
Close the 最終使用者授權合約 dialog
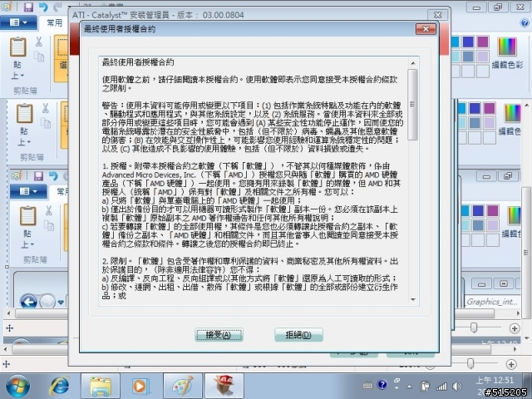(426, 29)
